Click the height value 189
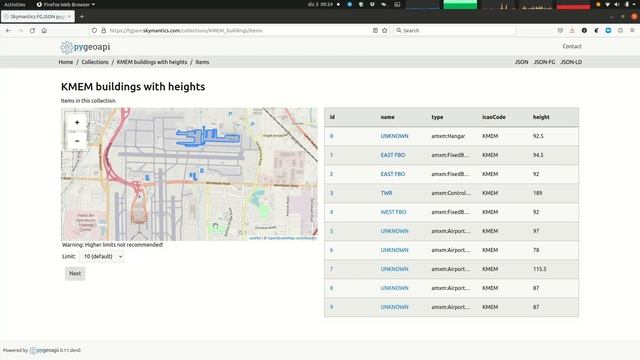 click(537, 193)
